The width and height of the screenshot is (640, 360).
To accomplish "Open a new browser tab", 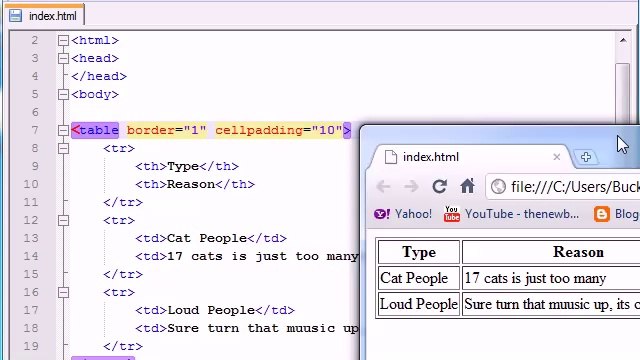I will click(586, 157).
